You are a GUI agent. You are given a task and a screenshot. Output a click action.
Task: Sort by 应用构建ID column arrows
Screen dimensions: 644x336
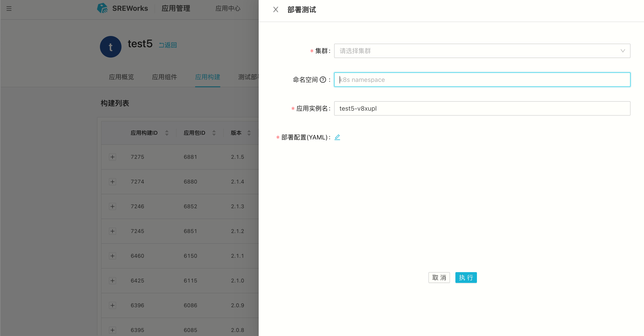[x=167, y=133]
